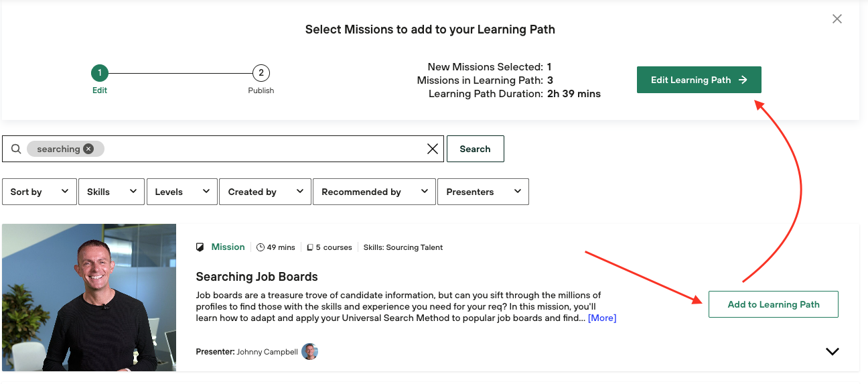Open the Levels filter dropdown
Viewport: 868px width, 384px height.
pos(182,192)
